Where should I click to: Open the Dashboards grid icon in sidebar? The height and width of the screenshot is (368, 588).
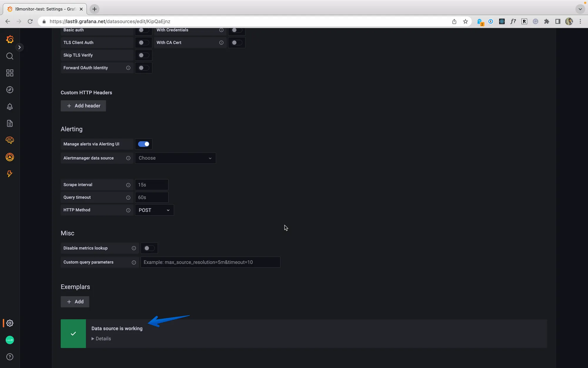tap(10, 73)
